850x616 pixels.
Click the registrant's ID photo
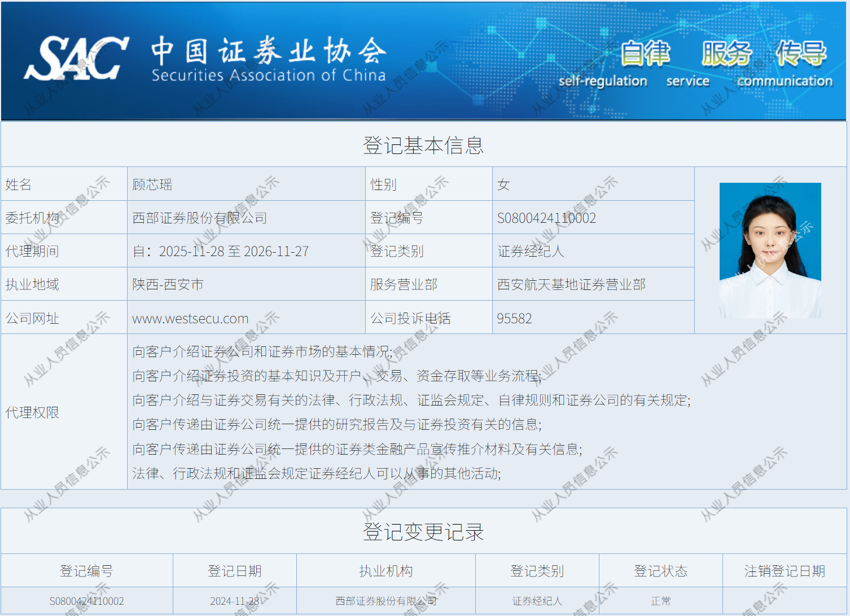pyautogui.click(x=770, y=250)
